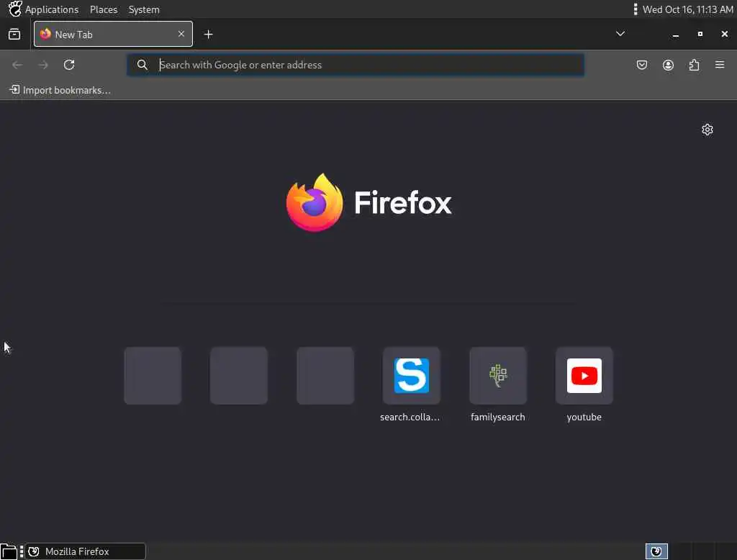Click the magnifier icon in address bar
Screen dimensions: 737x560
point(142,65)
